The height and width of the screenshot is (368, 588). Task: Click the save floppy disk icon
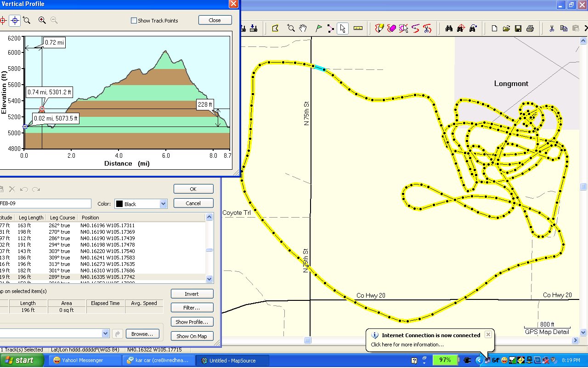518,29
